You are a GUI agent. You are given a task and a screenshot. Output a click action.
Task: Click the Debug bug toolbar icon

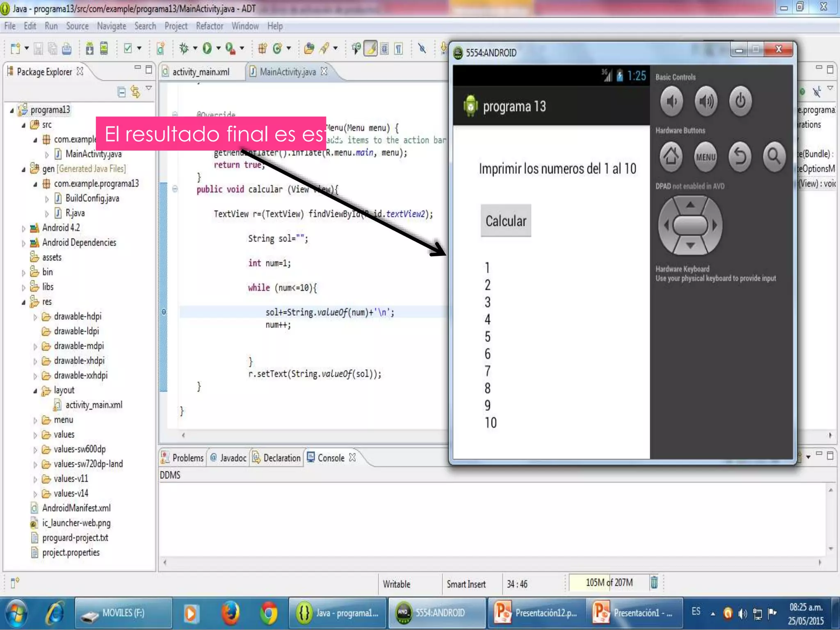(x=184, y=48)
